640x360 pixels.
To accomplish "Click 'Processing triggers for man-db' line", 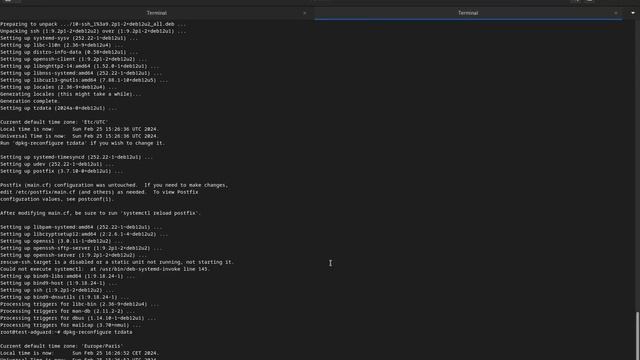I will (68, 311).
